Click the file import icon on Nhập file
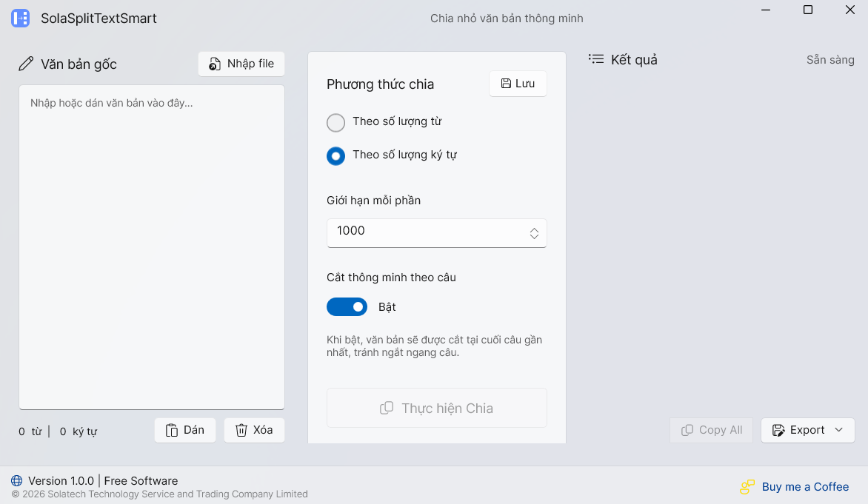The width and height of the screenshot is (868, 504). coord(215,64)
